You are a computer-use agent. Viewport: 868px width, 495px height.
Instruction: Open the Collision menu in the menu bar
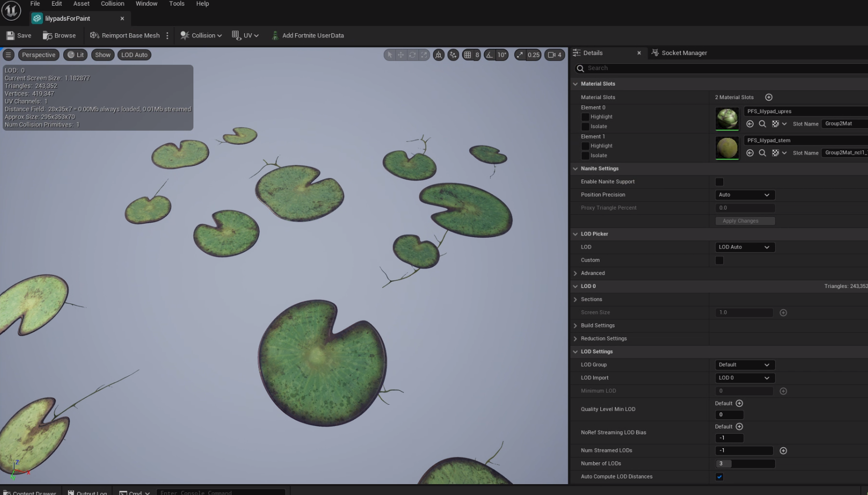(112, 4)
